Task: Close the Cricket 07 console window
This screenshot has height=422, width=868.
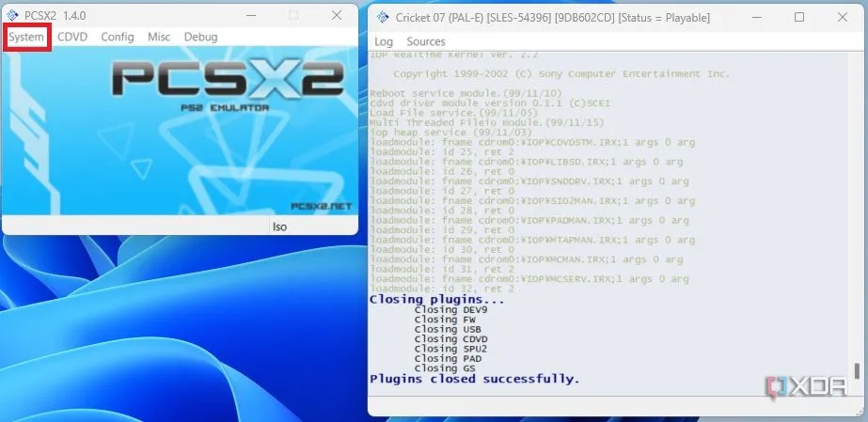Action: [843, 18]
